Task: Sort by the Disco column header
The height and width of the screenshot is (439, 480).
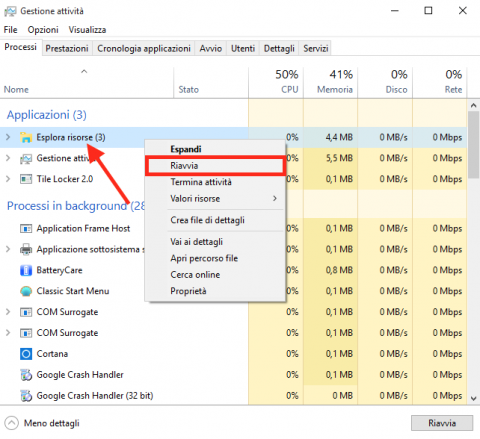Action: click(385, 82)
